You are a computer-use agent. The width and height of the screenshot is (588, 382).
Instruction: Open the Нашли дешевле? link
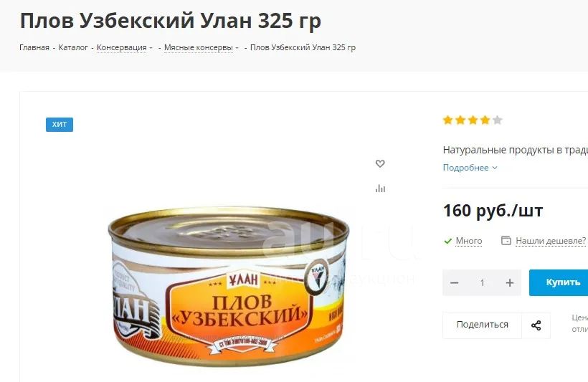tap(551, 241)
